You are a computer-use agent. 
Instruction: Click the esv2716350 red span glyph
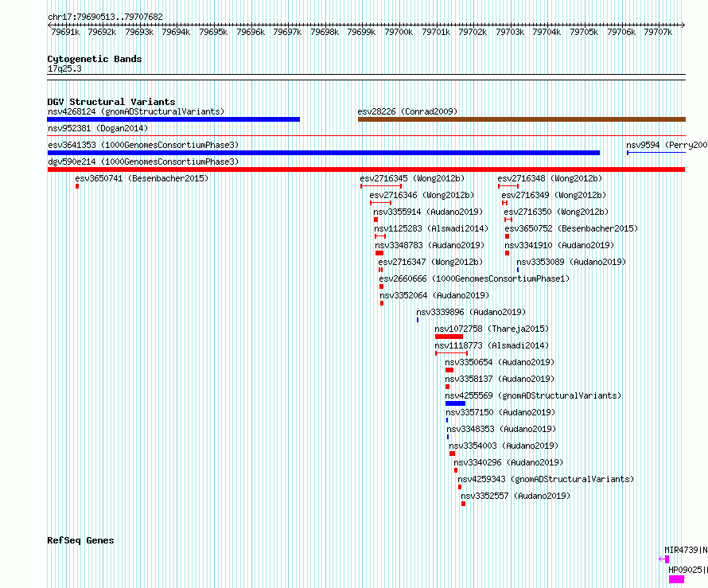coord(508,220)
